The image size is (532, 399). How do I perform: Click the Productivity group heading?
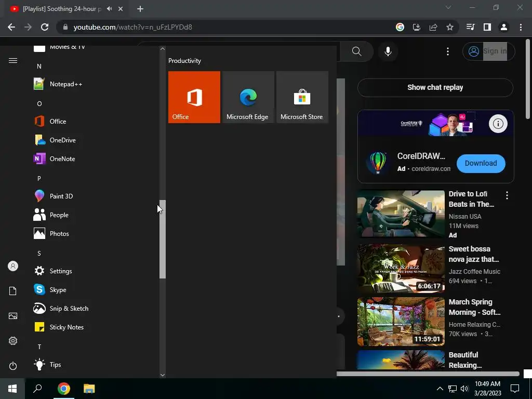(x=184, y=61)
